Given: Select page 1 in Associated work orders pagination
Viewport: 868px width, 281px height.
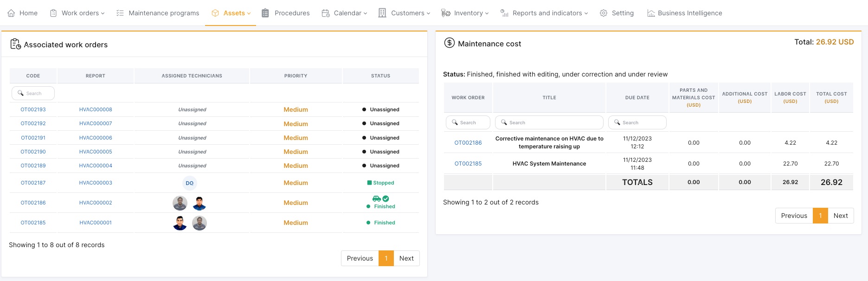Looking at the screenshot, I should [386, 258].
